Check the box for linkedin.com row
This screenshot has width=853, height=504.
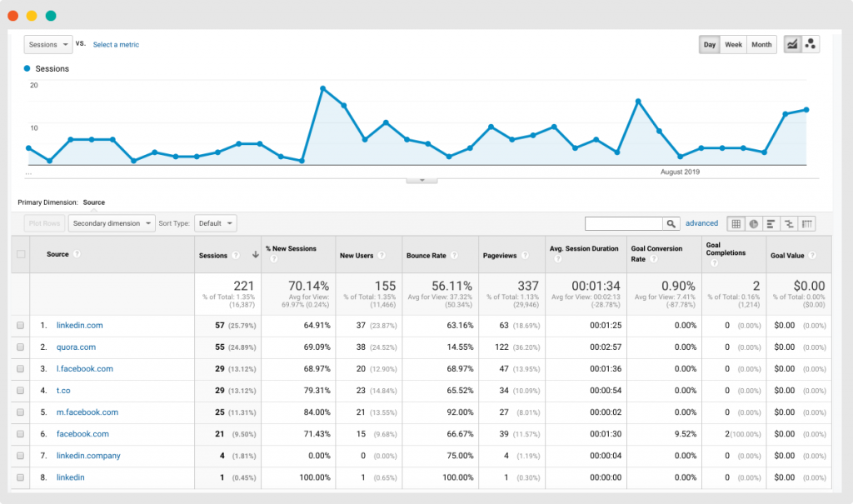[21, 326]
